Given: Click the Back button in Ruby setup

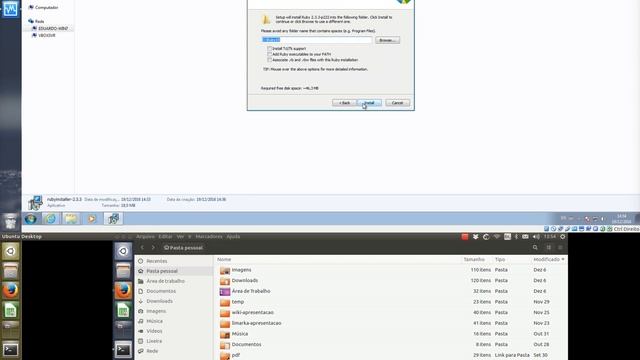Looking at the screenshot, I should point(344,103).
